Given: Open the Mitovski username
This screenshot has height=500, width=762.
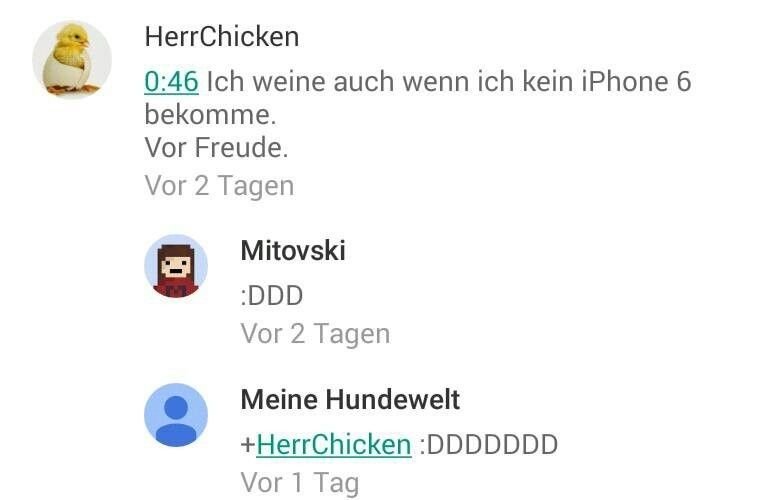Looking at the screenshot, I should pos(293,251).
